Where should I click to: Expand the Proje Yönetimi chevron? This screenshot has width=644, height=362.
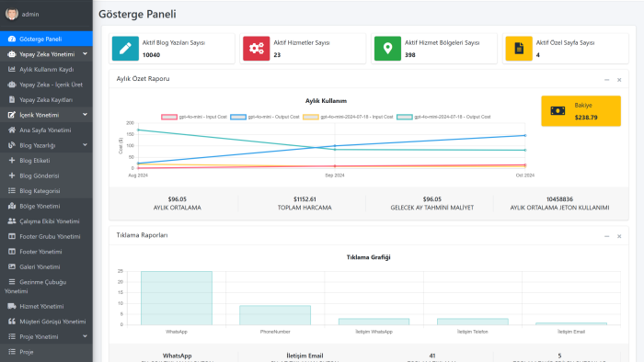[x=85, y=336]
